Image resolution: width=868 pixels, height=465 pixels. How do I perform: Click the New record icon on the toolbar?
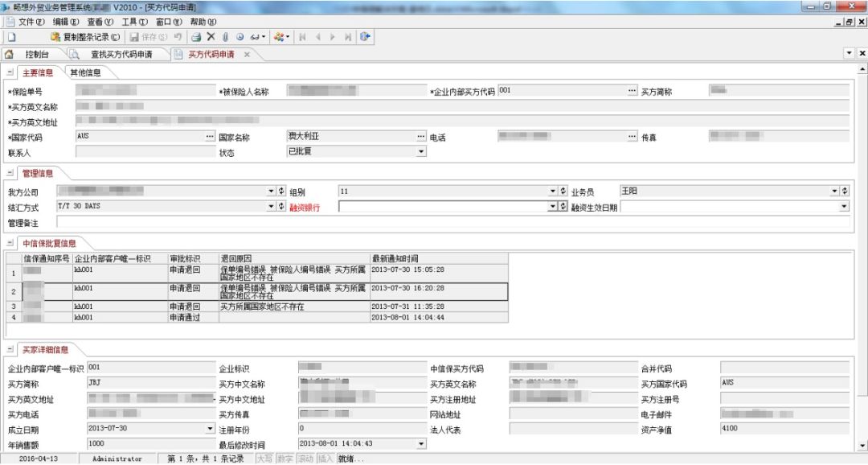11,35
